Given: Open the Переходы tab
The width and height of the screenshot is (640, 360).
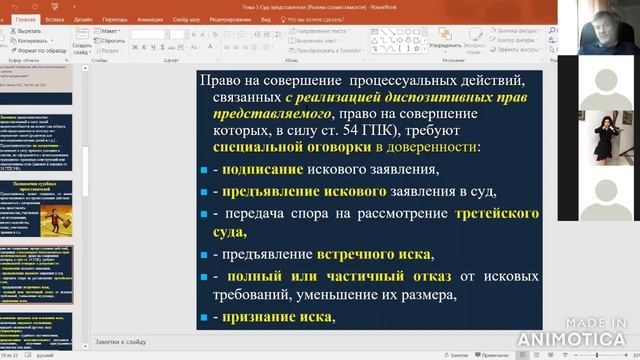Looking at the screenshot, I should (115, 19).
